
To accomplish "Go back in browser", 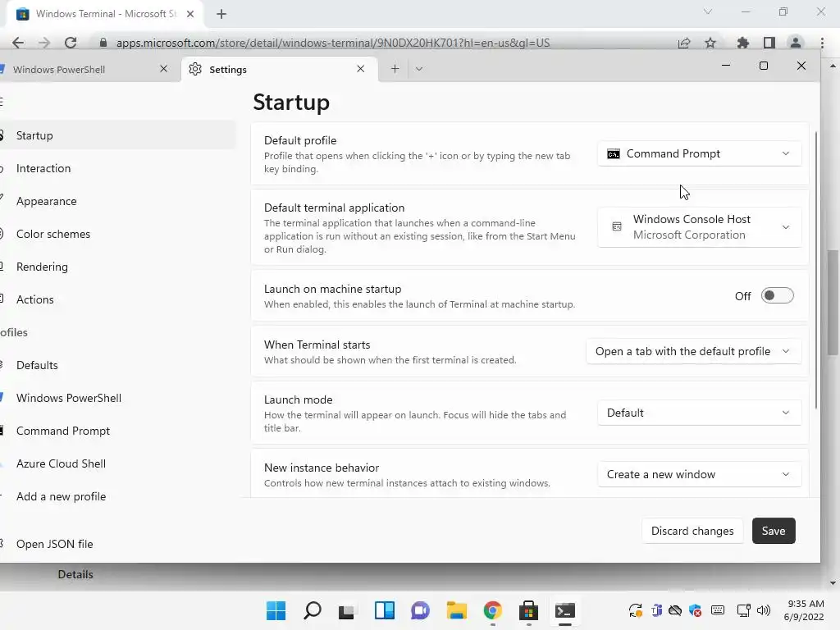I will pyautogui.click(x=18, y=43).
